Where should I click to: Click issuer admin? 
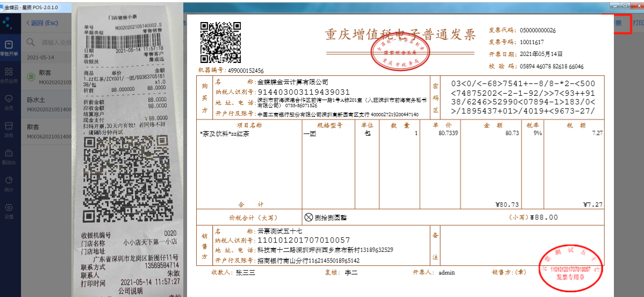pyautogui.click(x=447, y=272)
